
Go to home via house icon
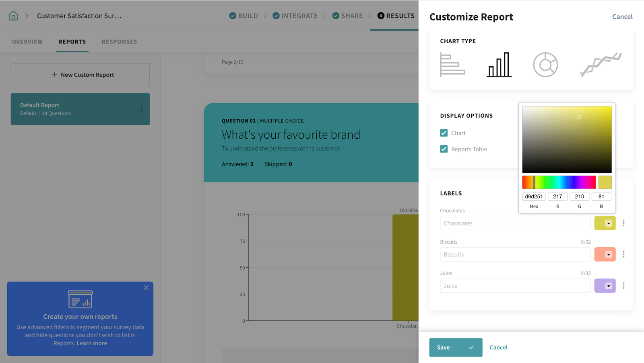(x=13, y=16)
